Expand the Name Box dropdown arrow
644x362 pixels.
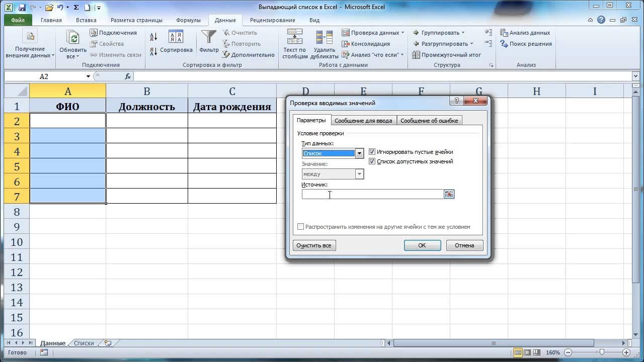click(88, 76)
